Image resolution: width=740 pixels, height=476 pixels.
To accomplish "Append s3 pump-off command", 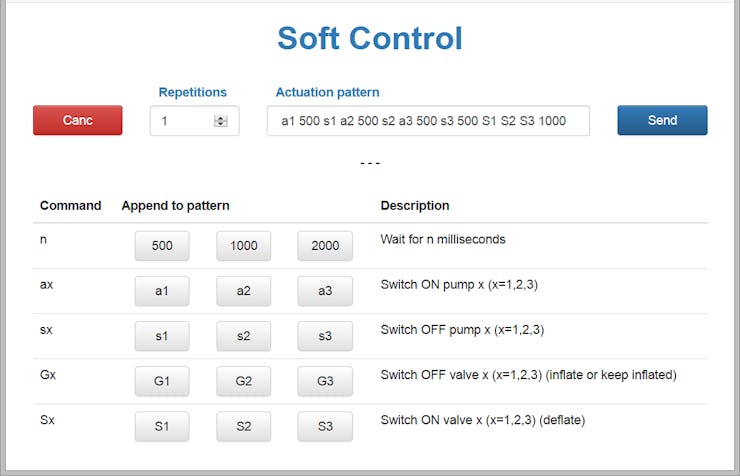I will click(325, 336).
